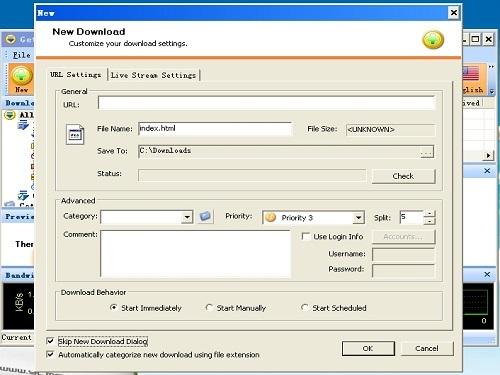
Task: Close the Bandwidth panel in background window
Action: [487, 274]
